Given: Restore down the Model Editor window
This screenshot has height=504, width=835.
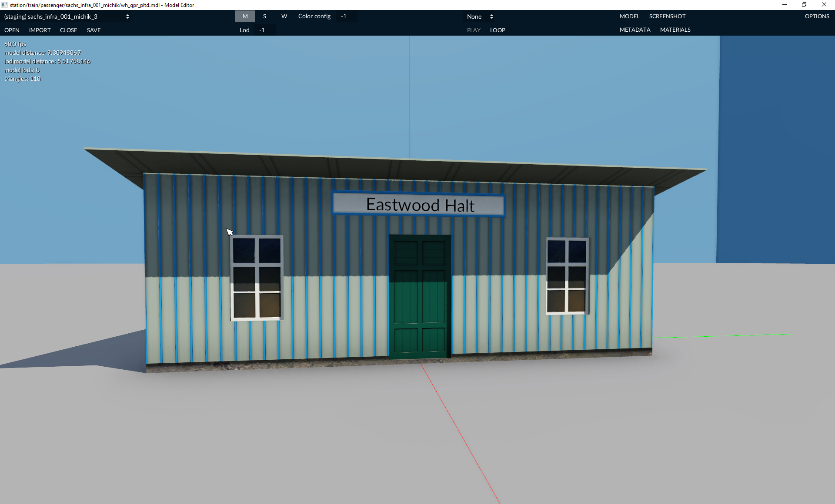Looking at the screenshot, I should (804, 5).
